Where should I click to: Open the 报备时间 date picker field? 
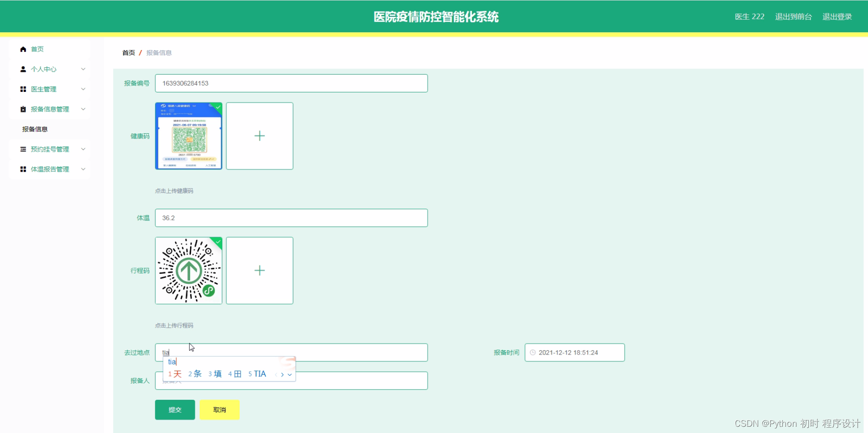point(574,353)
